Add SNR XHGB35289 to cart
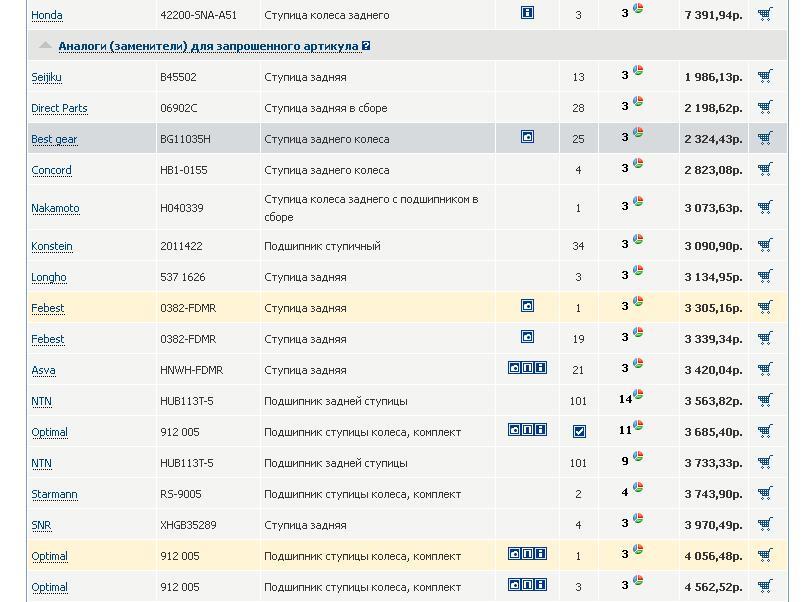Viewport: 810px width, 602px height. (765, 524)
